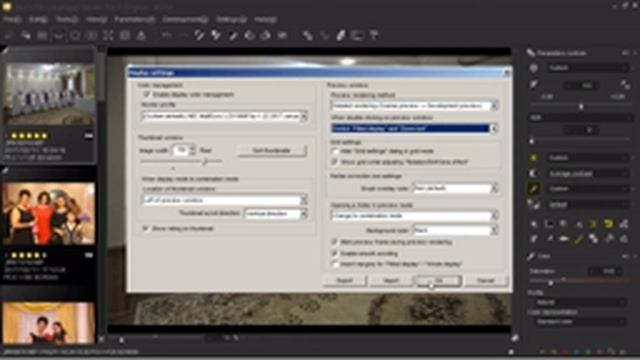Click the redo arrow in the toolbar

point(183,36)
